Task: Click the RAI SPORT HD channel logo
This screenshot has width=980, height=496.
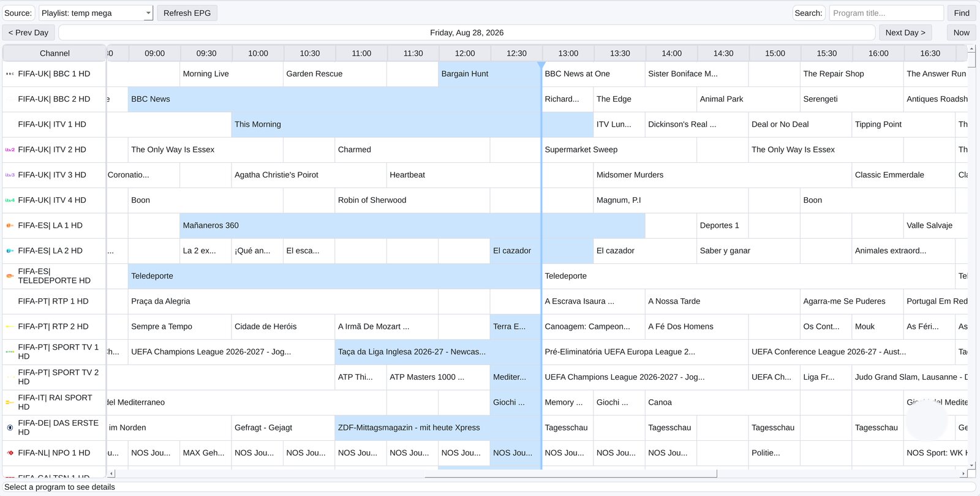Action: 10,402
